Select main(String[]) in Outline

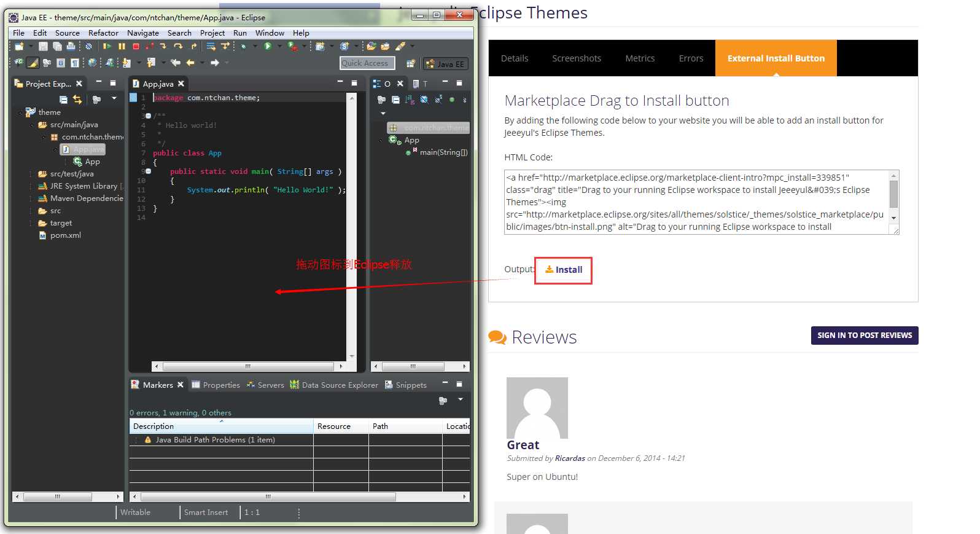click(437, 152)
